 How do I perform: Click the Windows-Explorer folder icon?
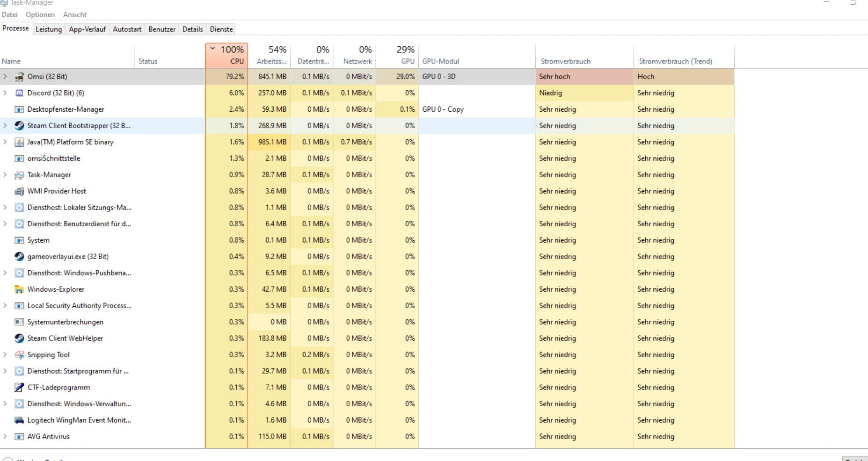pos(19,289)
